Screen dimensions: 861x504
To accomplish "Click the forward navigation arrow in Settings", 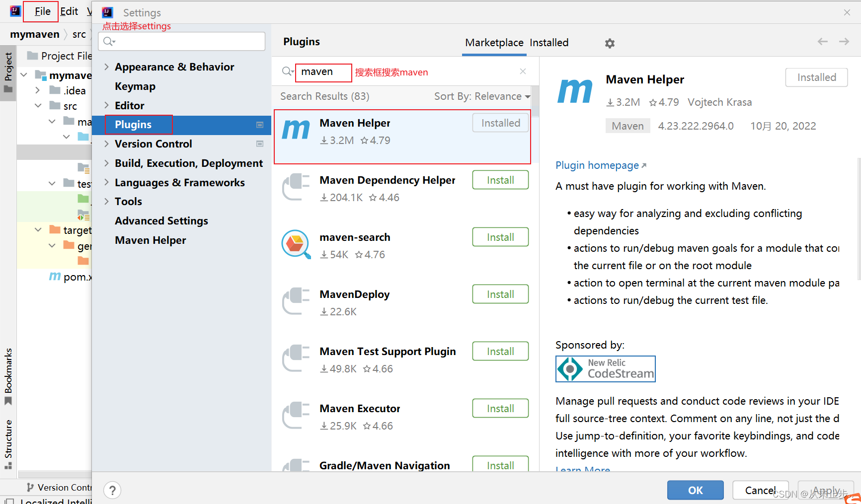I will coord(844,42).
